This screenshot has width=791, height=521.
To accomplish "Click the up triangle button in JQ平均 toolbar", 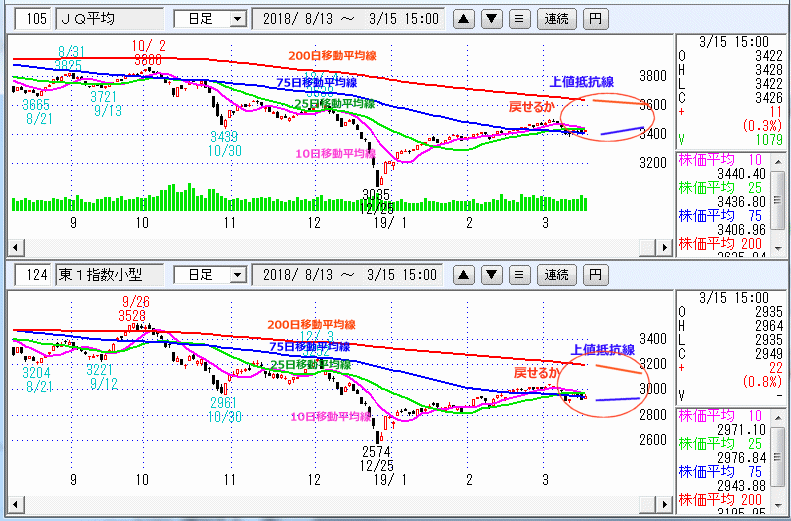I will coord(465,19).
